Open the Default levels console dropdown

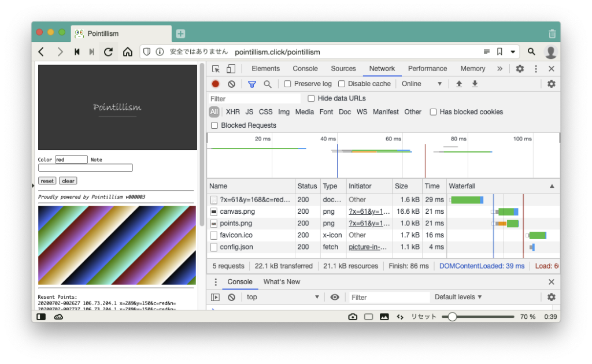click(458, 297)
